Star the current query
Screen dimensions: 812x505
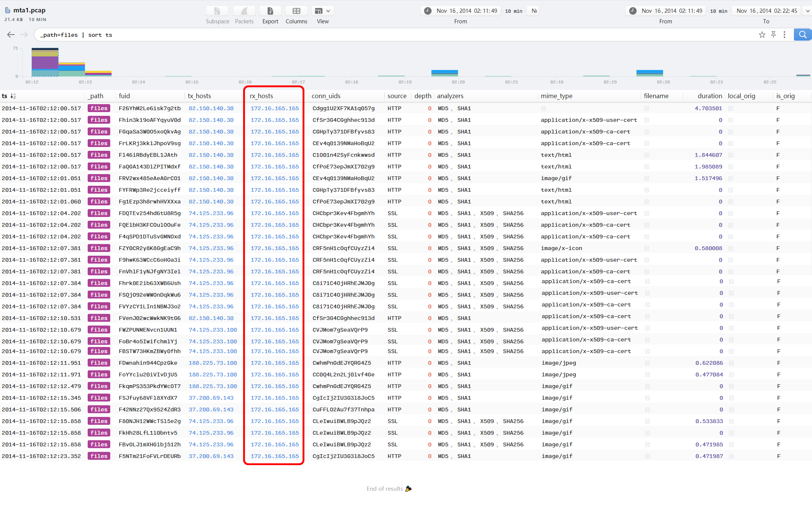[762, 35]
